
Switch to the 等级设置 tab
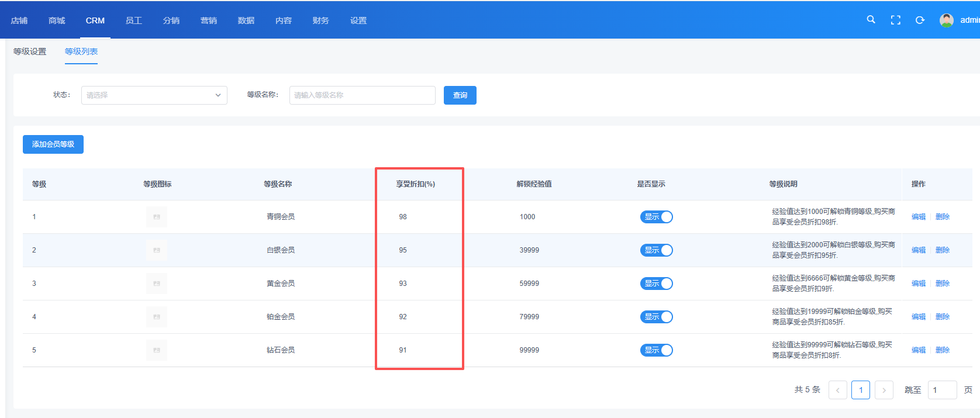[x=30, y=51]
